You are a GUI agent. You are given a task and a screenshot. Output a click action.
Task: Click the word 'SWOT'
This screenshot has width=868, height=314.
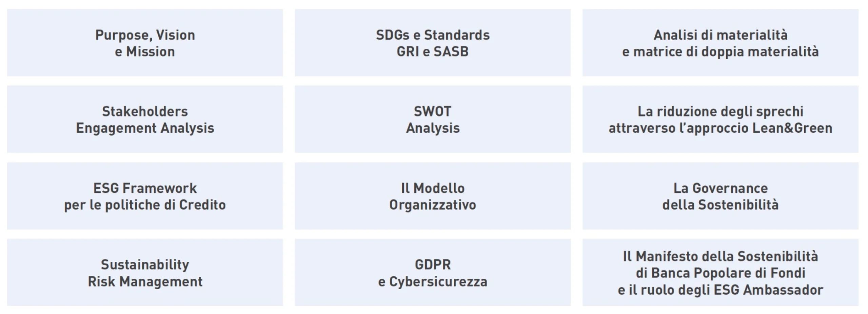[433, 111]
